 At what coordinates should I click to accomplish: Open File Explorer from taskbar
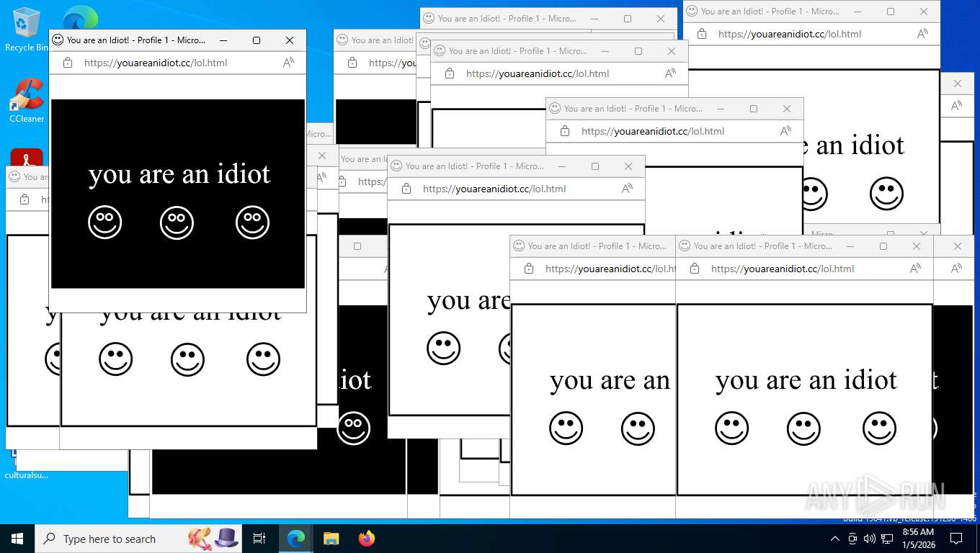[x=331, y=539]
